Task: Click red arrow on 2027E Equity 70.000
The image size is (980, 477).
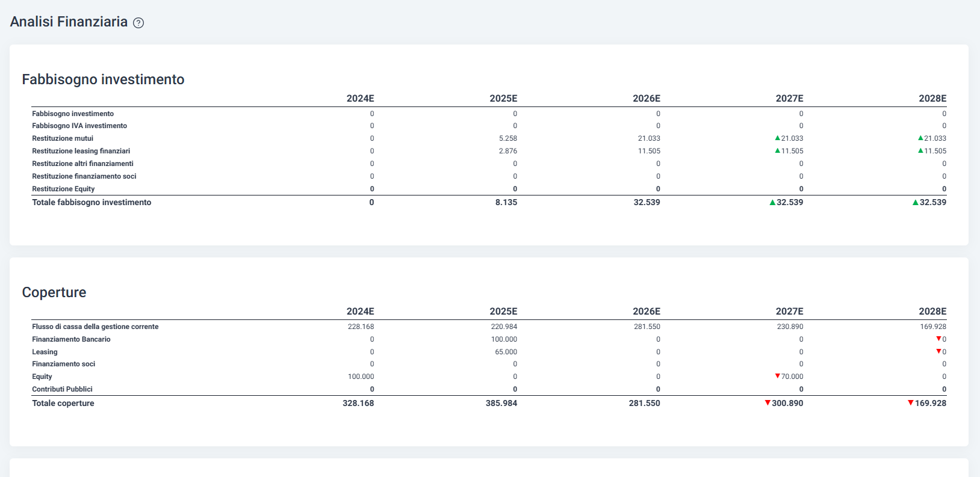Action: pyautogui.click(x=777, y=376)
